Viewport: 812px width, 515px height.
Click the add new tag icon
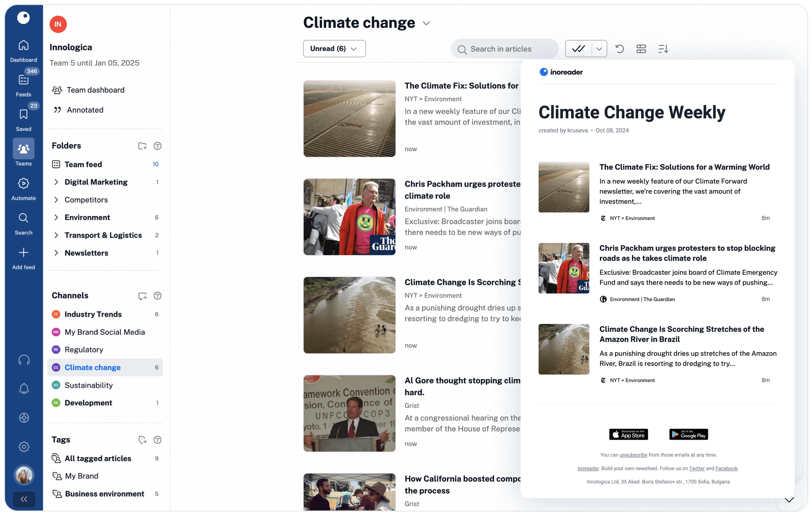point(142,440)
